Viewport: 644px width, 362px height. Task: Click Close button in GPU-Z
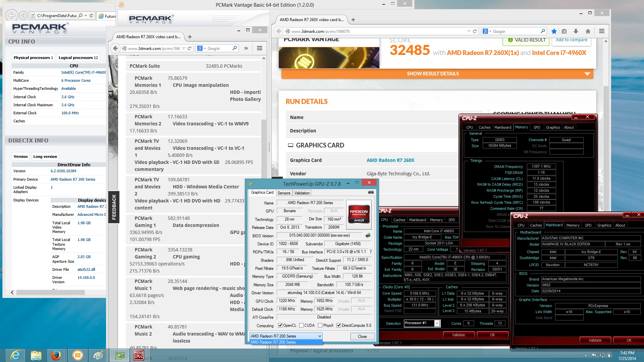click(362, 336)
